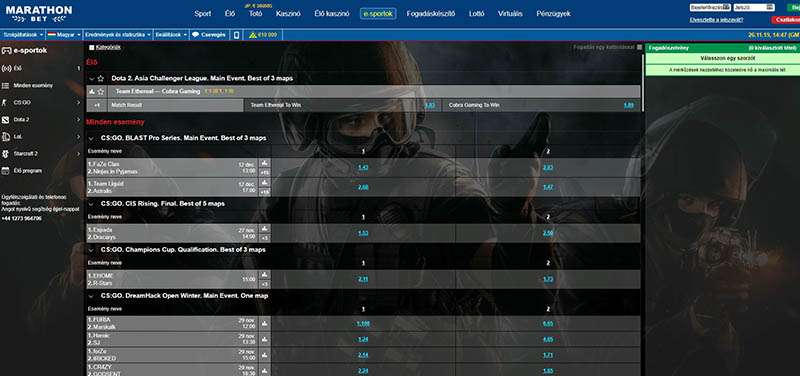Enable one-click betting checkbox

[x=640, y=47]
